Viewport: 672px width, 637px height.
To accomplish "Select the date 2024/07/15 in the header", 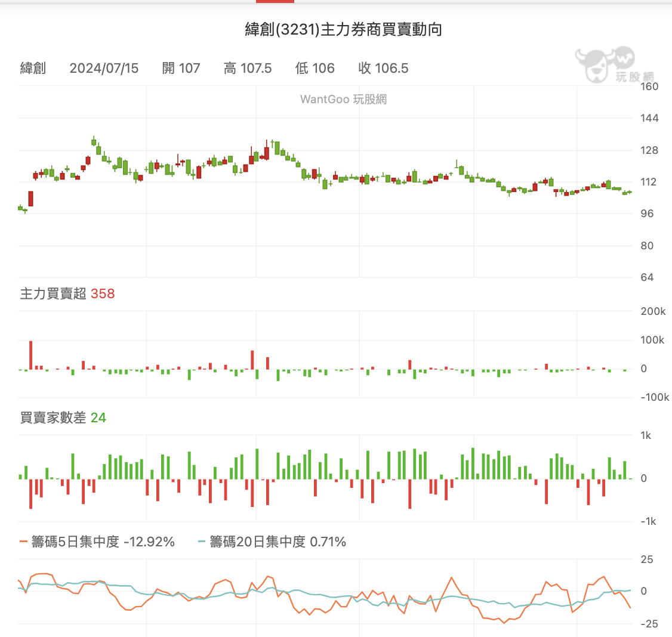I will (104, 68).
